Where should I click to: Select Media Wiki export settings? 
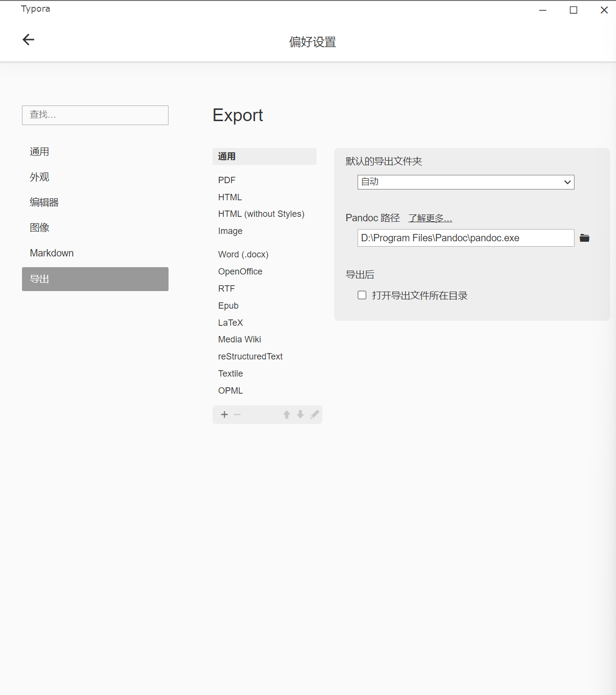pyautogui.click(x=264, y=339)
